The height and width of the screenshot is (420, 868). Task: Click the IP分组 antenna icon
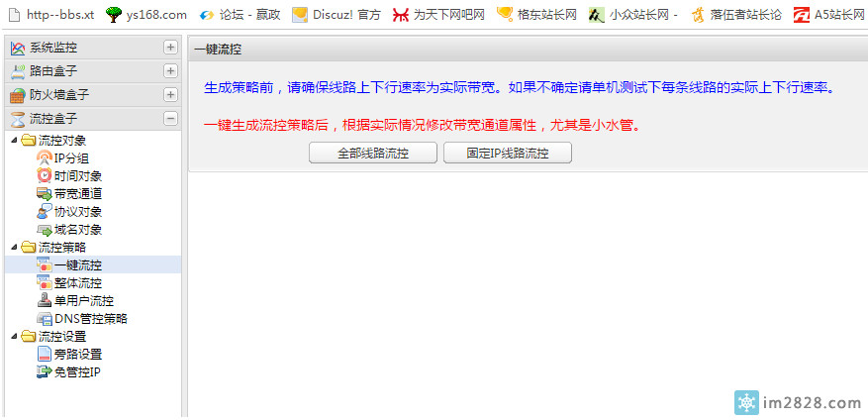[x=45, y=158]
